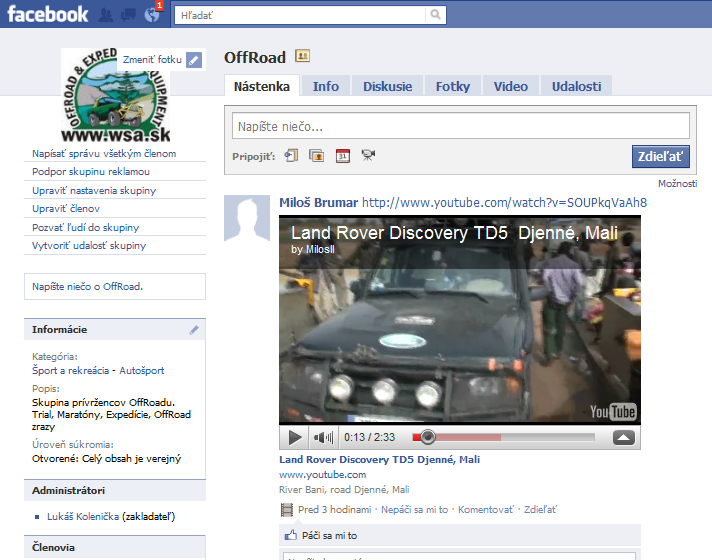The width and height of the screenshot is (712, 560).
Task: Open Možnosti link
Action: (x=677, y=183)
